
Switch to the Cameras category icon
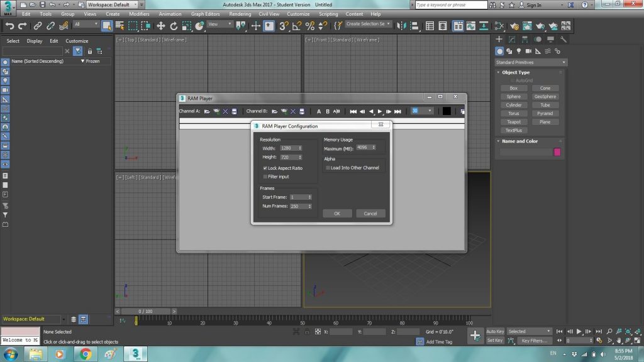pos(528,51)
